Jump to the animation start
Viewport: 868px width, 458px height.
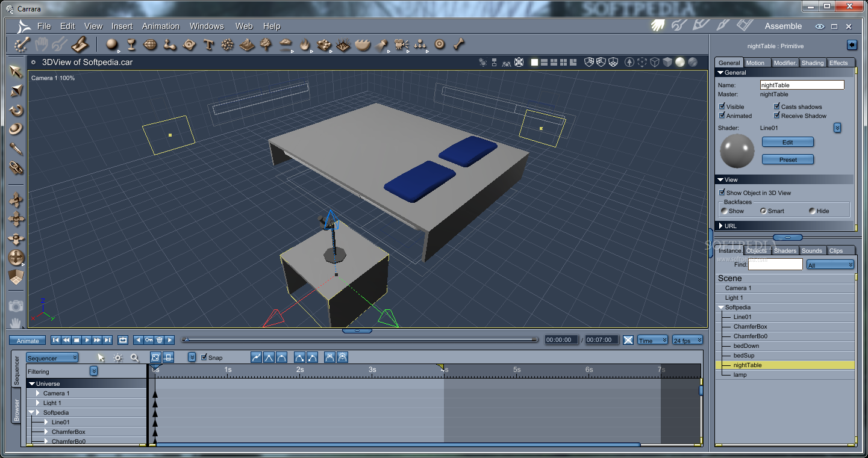(x=56, y=340)
